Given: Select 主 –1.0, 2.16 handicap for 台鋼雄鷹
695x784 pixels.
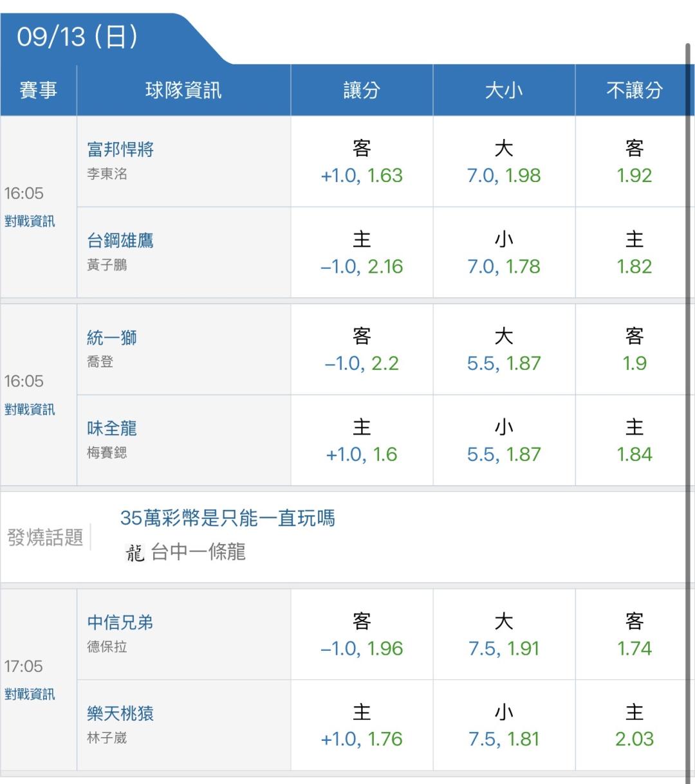Looking at the screenshot, I should [362, 252].
